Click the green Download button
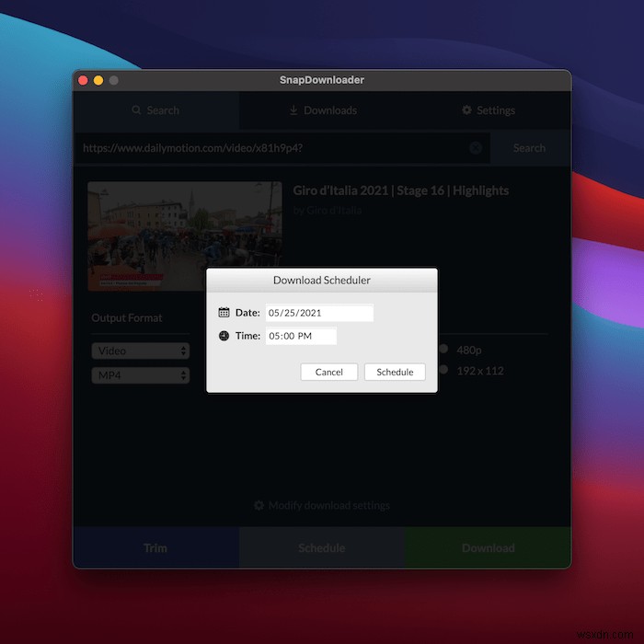This screenshot has height=644, width=644. pos(488,547)
